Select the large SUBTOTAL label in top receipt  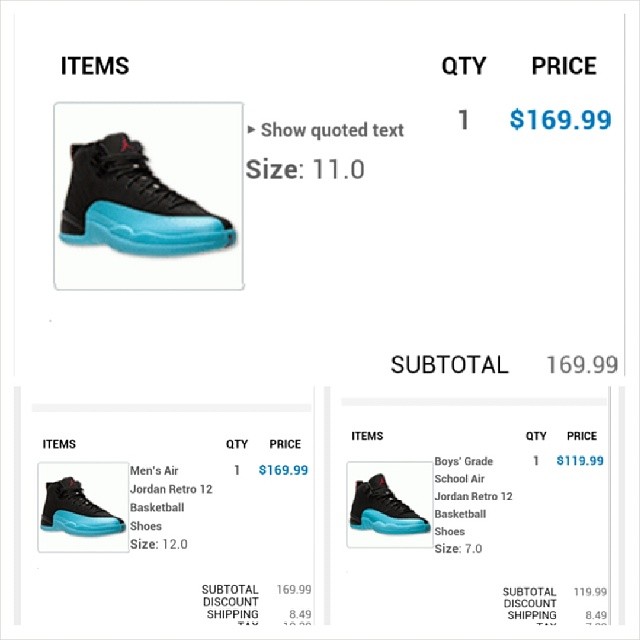(449, 364)
